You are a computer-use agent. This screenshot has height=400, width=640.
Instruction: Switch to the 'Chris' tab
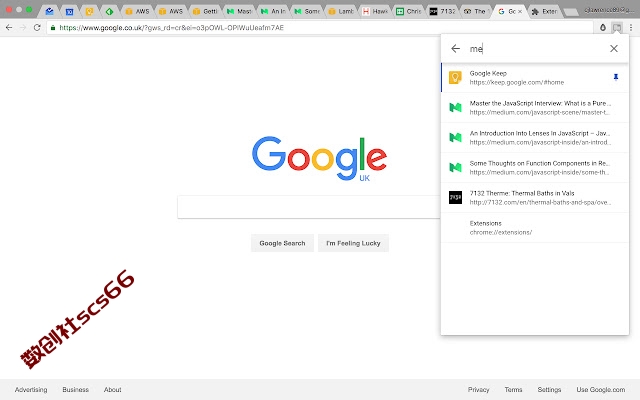point(408,11)
